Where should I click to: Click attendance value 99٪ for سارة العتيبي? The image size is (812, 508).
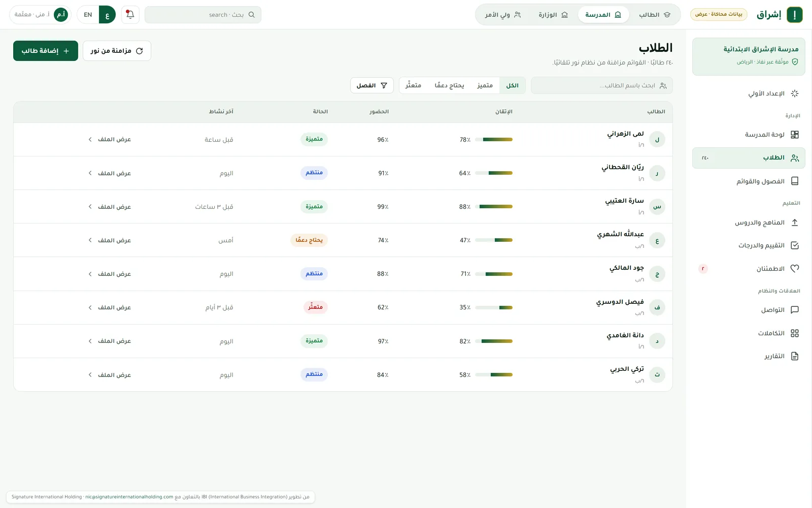(383, 207)
